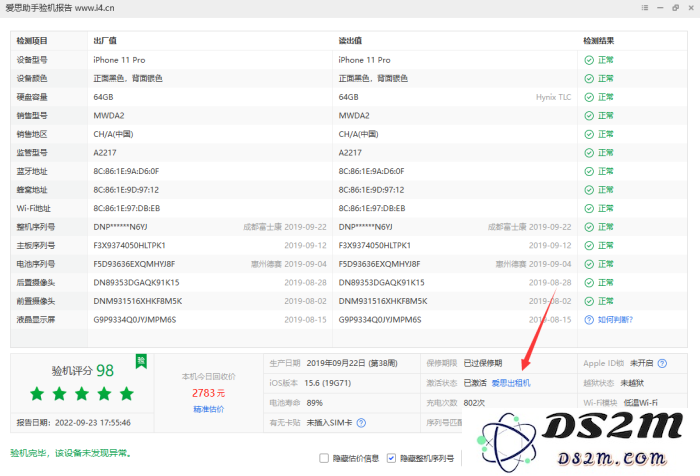Click help icon next to Apple ID锁 未开启
Viewport: 700px width, 476px height.
(x=662, y=363)
